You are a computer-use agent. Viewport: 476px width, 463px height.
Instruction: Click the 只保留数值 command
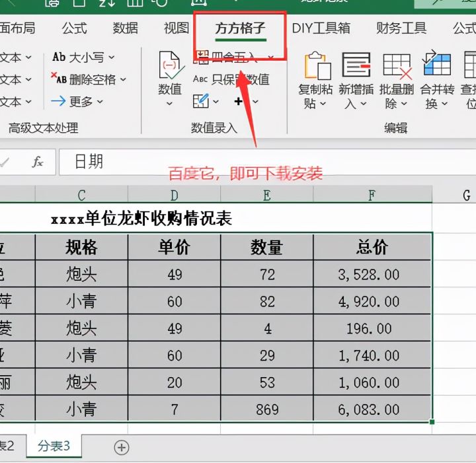[x=241, y=79]
